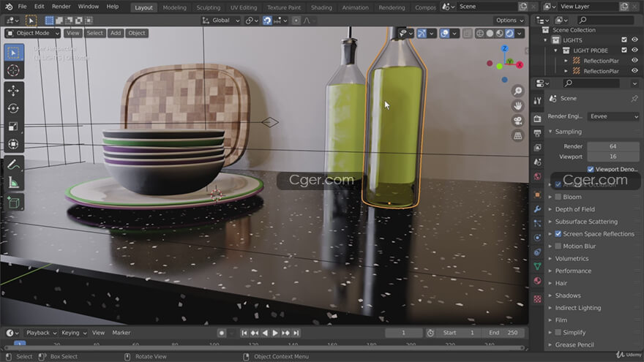Open the Texture checker properties tab
The width and height of the screenshot is (644, 362).
(x=537, y=299)
